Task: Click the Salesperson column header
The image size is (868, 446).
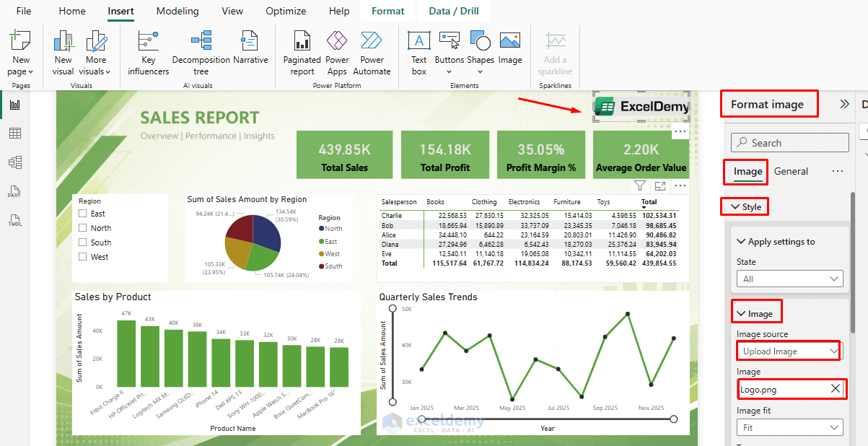Action: coord(399,203)
